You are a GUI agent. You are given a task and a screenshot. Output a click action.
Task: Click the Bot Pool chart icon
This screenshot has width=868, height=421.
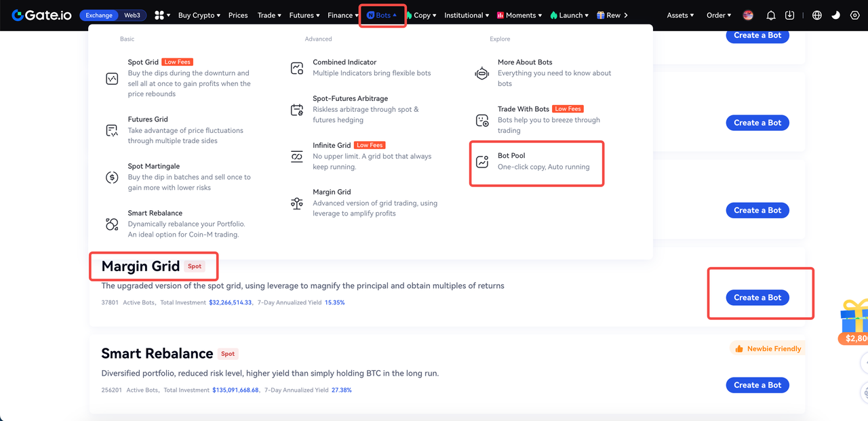coord(482,161)
